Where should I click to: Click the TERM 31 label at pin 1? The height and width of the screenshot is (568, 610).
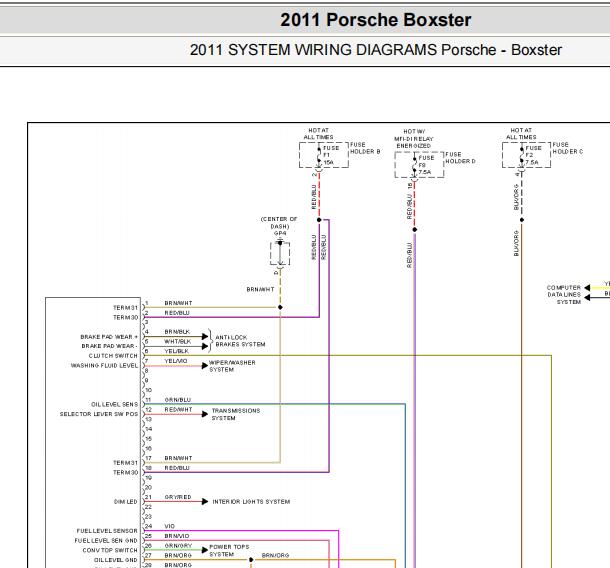[125, 308]
